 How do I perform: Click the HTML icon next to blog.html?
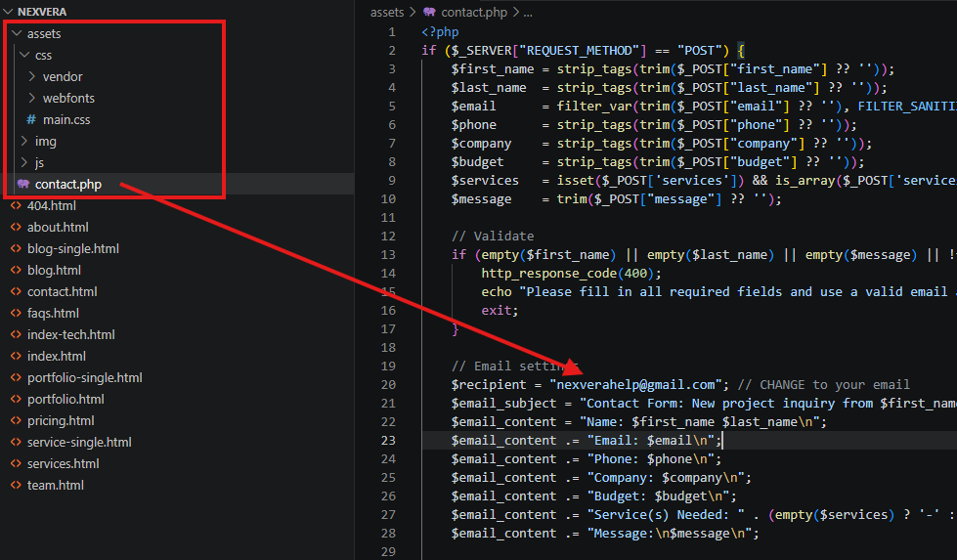(16, 270)
